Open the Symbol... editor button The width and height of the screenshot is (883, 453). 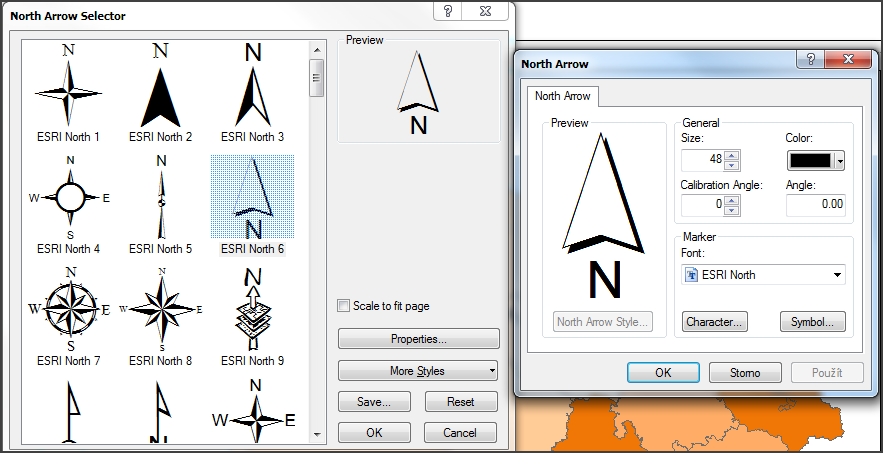[x=813, y=322]
